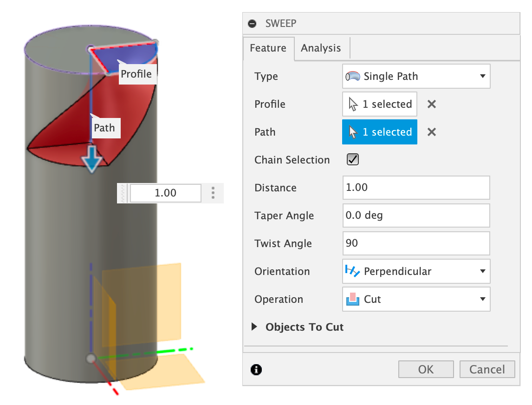
Task: Open the Operation dropdown showing Cut
Action: point(416,299)
